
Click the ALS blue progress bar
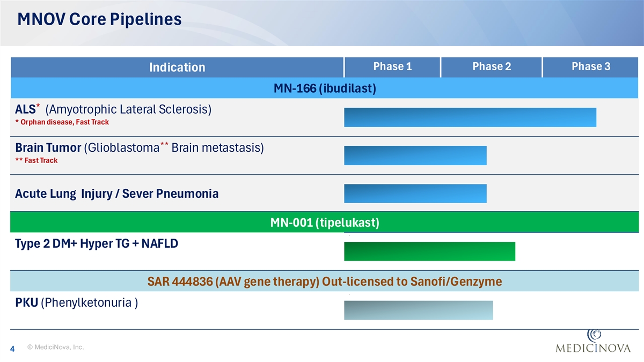(x=470, y=117)
